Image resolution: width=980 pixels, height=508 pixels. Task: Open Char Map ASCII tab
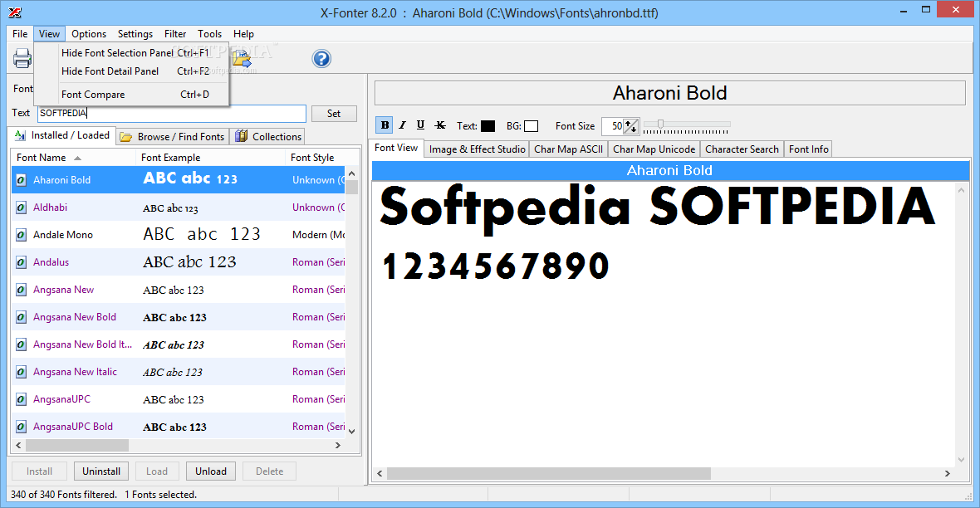click(x=569, y=149)
